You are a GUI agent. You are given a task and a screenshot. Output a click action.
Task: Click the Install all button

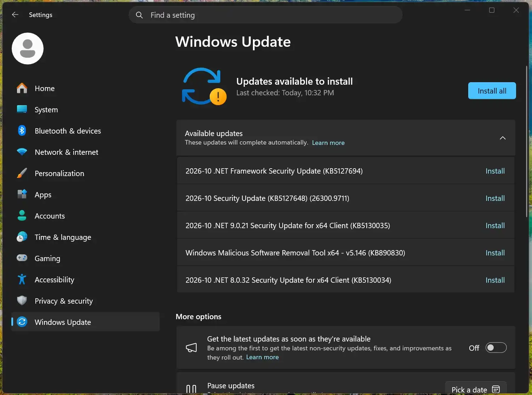pos(492,91)
